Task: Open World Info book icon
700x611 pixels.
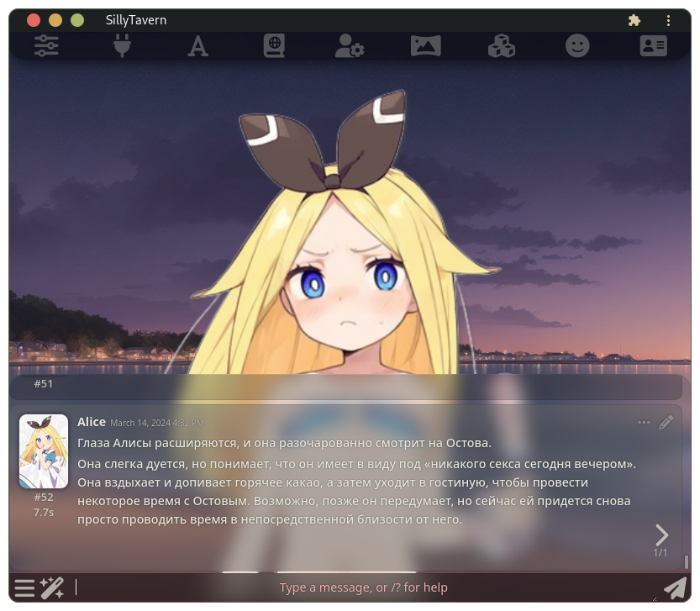Action: click(274, 46)
